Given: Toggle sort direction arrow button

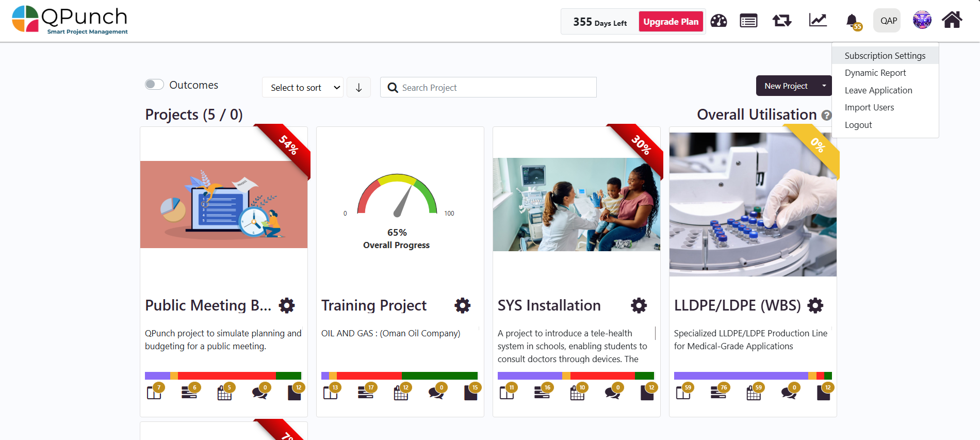Looking at the screenshot, I should point(358,88).
